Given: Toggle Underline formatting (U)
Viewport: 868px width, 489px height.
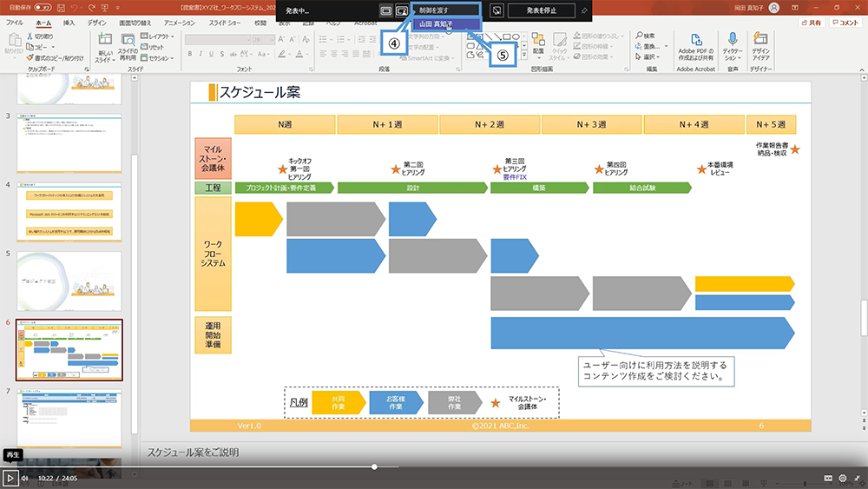Looking at the screenshot, I should point(212,54).
